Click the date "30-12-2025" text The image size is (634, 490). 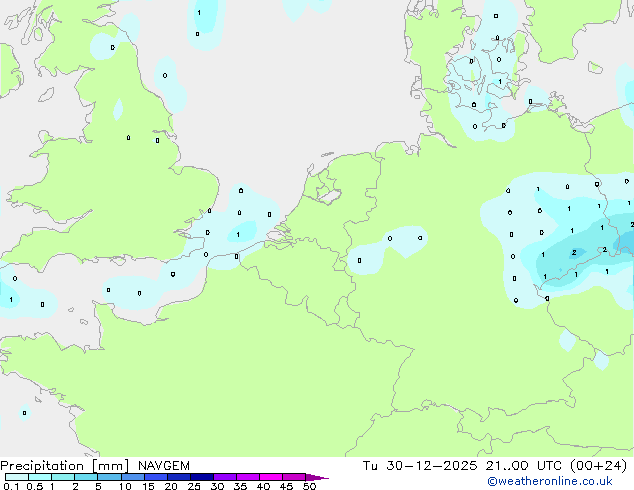click(431, 466)
